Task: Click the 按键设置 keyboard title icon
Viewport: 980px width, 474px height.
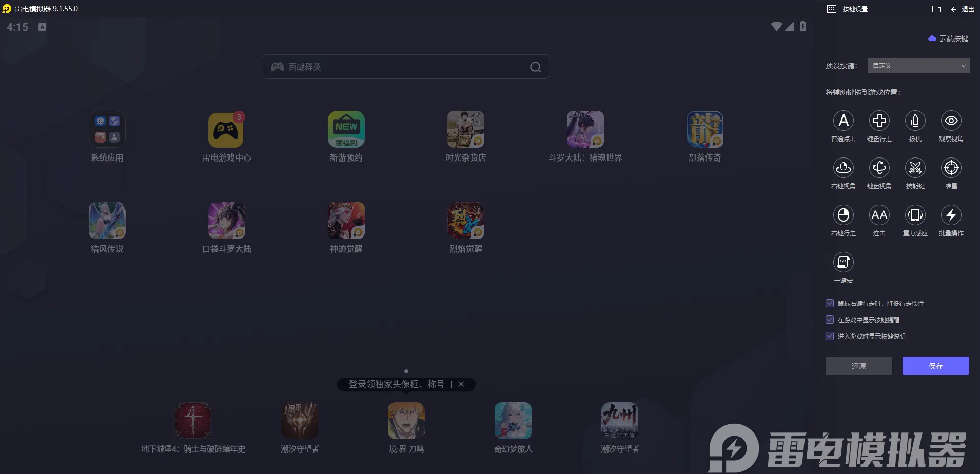Action: (832, 9)
